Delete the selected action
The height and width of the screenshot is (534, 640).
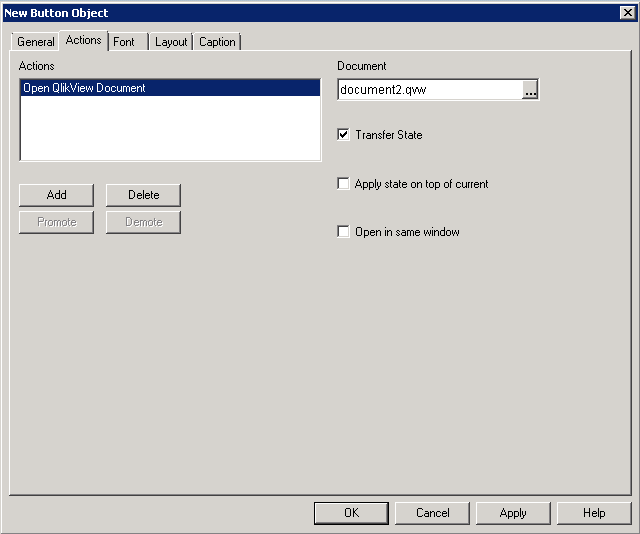click(x=143, y=195)
